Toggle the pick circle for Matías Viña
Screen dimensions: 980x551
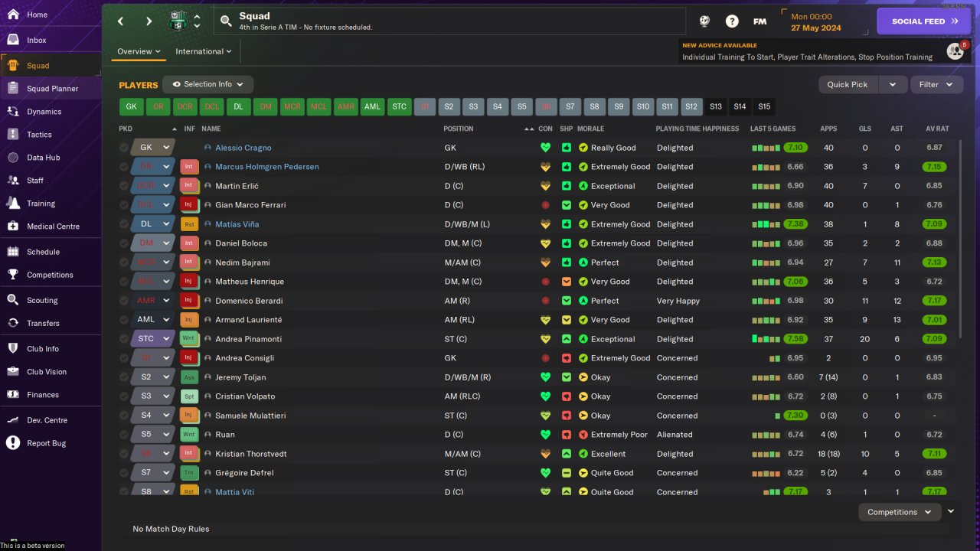124,224
